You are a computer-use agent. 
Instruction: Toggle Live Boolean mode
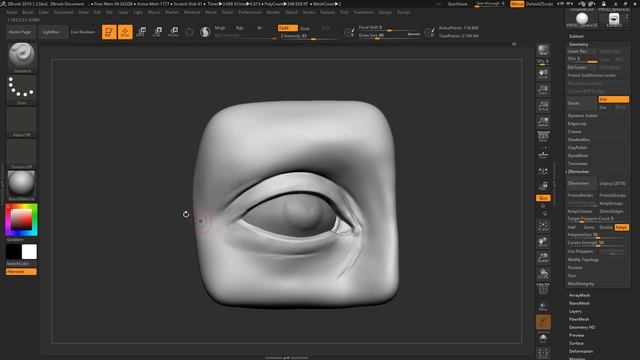pos(82,32)
